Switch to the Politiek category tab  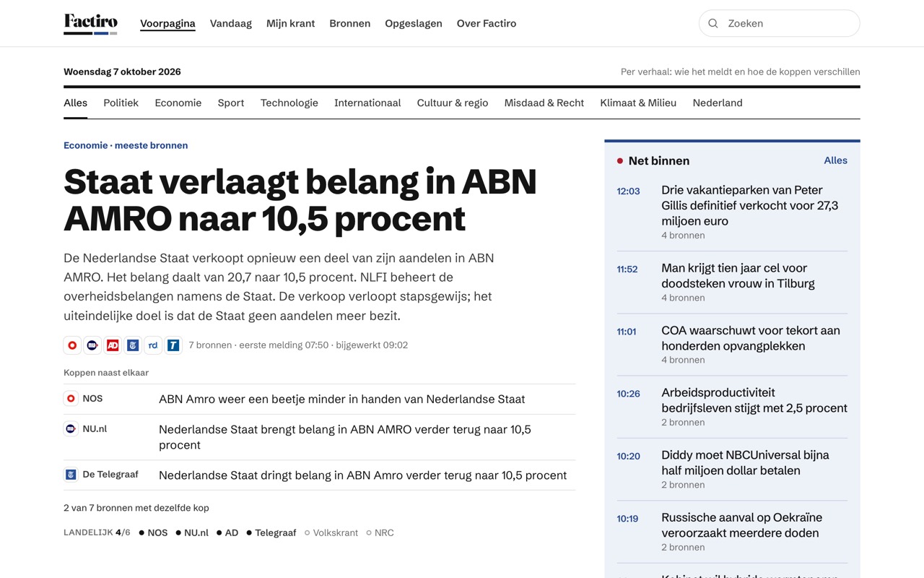[x=121, y=103]
